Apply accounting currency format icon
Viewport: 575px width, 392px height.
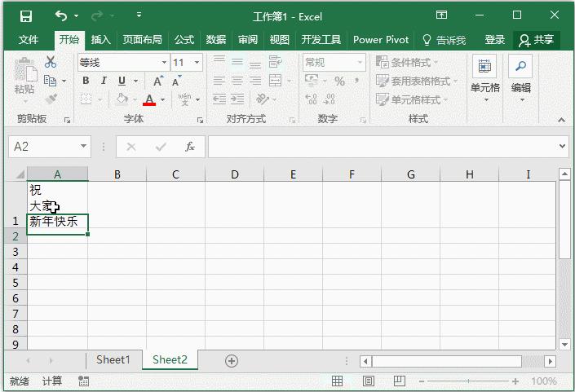312,81
